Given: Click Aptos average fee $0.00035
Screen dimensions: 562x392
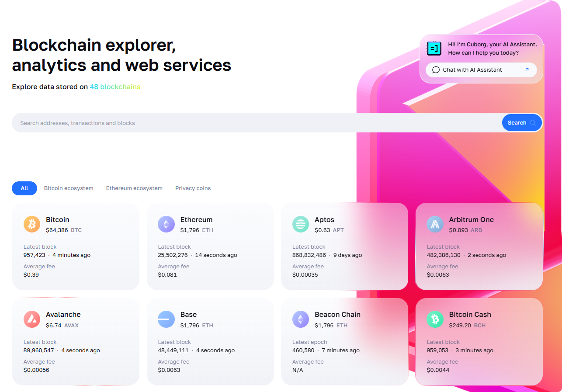Looking at the screenshot, I should point(305,275).
